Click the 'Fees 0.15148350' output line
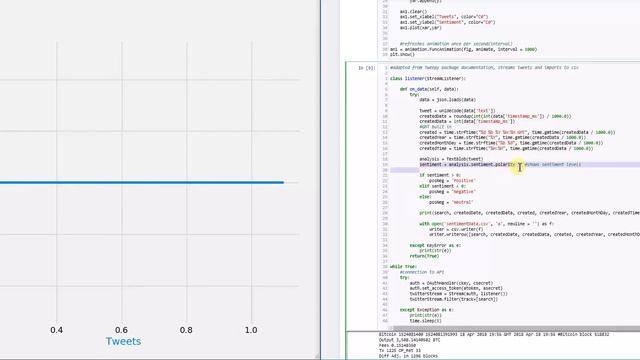The image size is (640, 360). [x=397, y=345]
